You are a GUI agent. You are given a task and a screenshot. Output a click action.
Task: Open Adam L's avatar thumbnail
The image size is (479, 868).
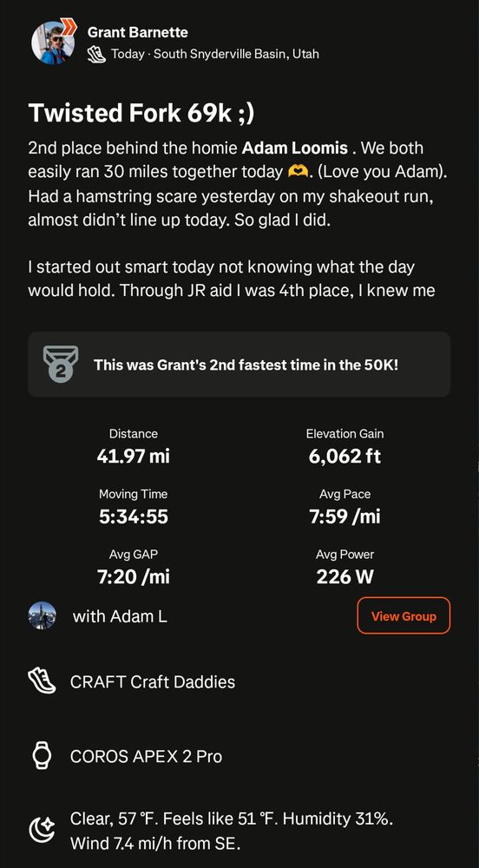pos(42,615)
